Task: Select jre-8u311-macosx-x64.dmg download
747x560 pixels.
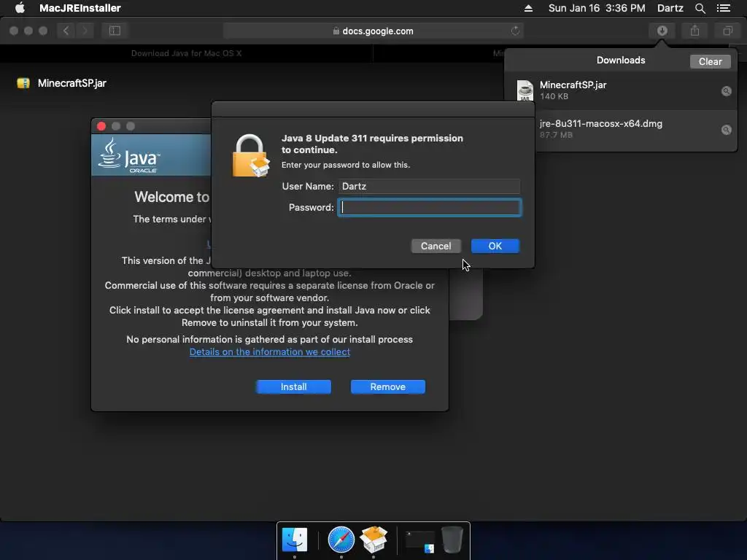Action: (x=620, y=129)
